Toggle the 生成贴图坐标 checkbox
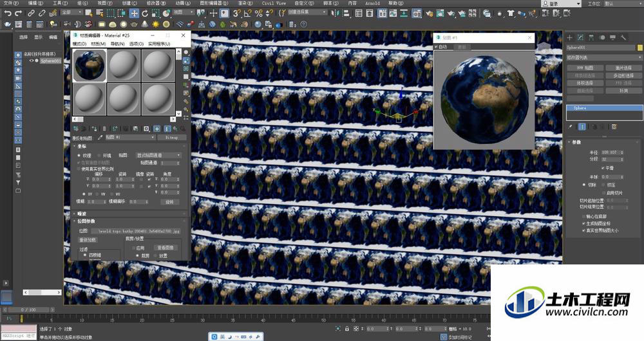Screen dimensions: 644x341 click(x=583, y=223)
